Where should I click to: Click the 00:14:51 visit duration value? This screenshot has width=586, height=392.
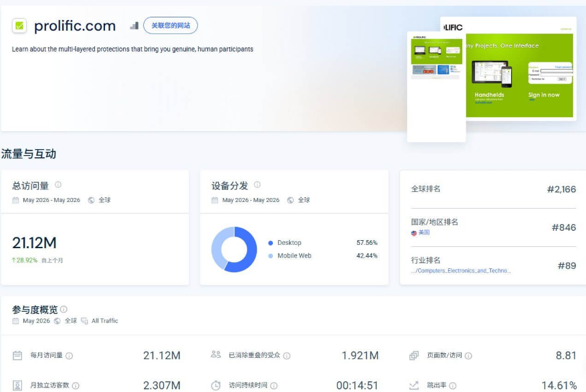click(x=357, y=385)
